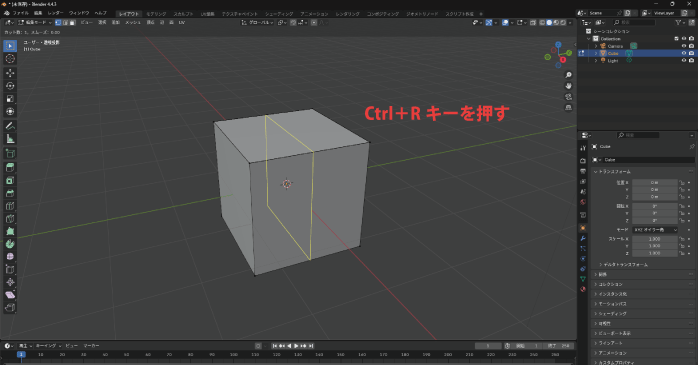
Task: Open the Render properties tab
Action: (x=583, y=160)
